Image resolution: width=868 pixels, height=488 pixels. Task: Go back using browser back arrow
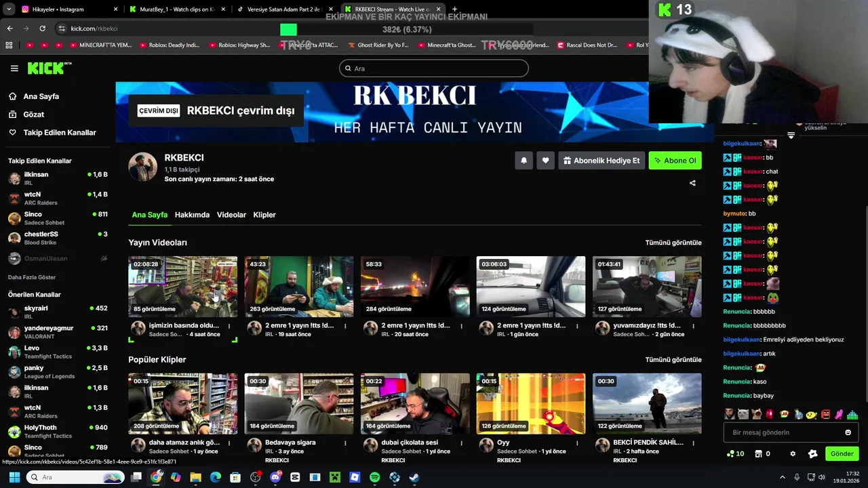(9, 28)
